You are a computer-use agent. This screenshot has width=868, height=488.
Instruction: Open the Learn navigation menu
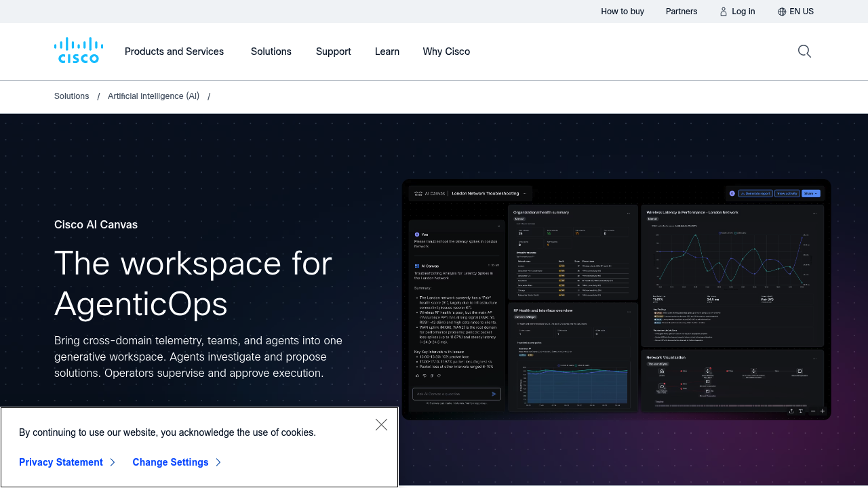pos(387,52)
